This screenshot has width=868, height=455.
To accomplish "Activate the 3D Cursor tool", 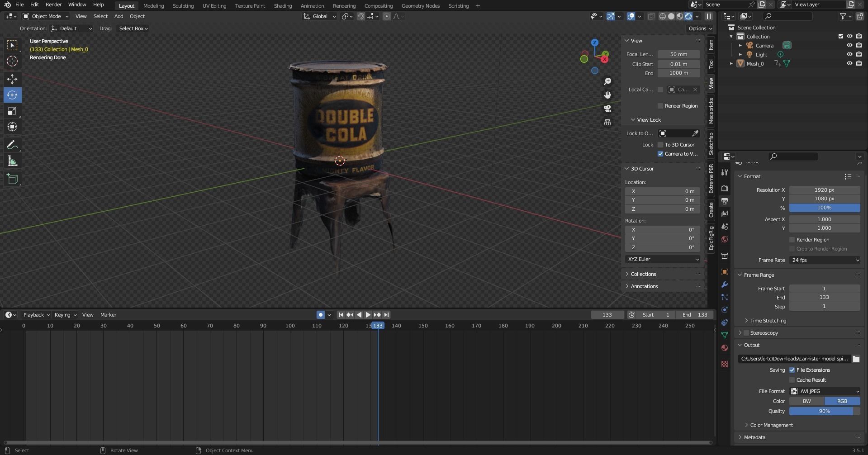I will coord(12,61).
